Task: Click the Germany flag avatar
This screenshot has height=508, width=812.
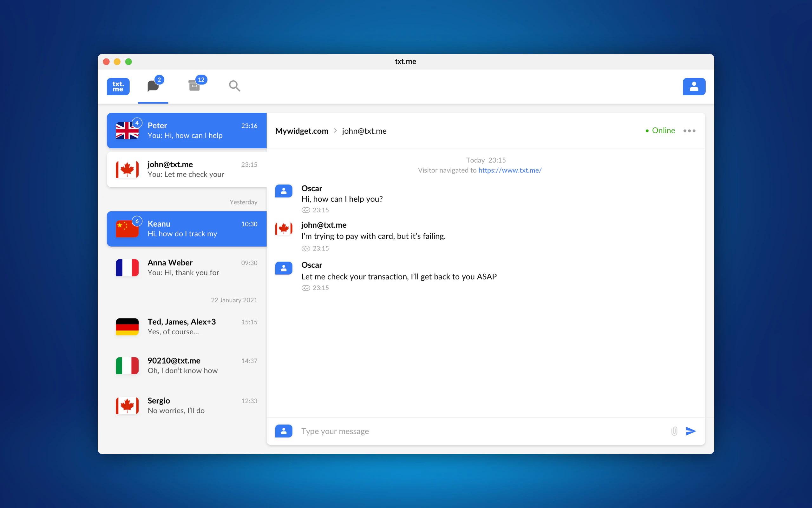Action: (127, 327)
